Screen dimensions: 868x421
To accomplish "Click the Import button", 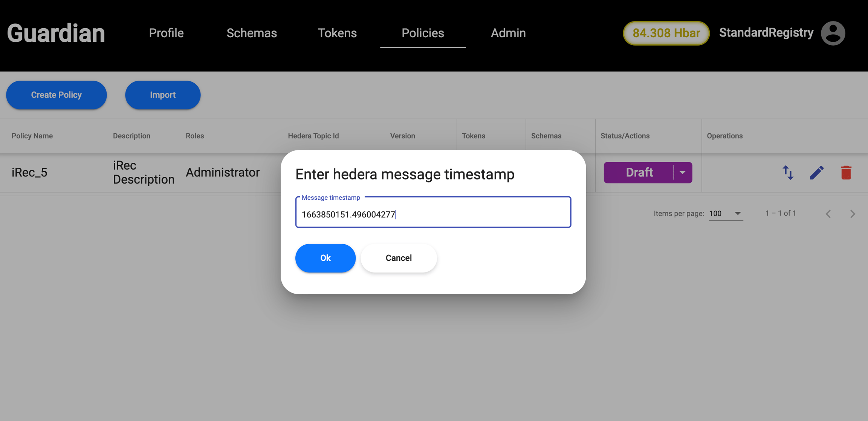I will 163,95.
